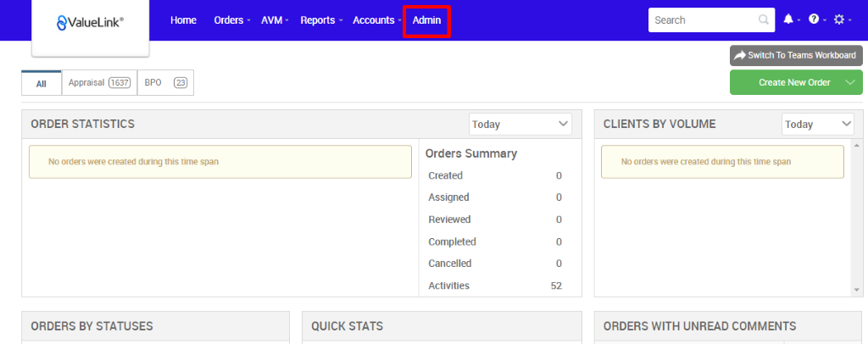
Task: Click ORDERS BY STATUSES panel header
Action: tap(156, 326)
